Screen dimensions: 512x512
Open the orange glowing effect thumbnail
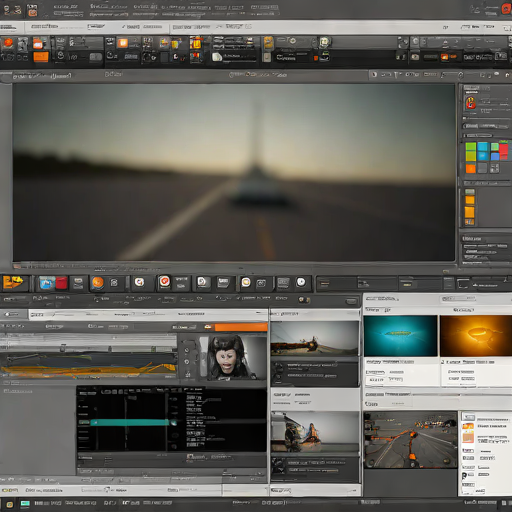coord(476,336)
